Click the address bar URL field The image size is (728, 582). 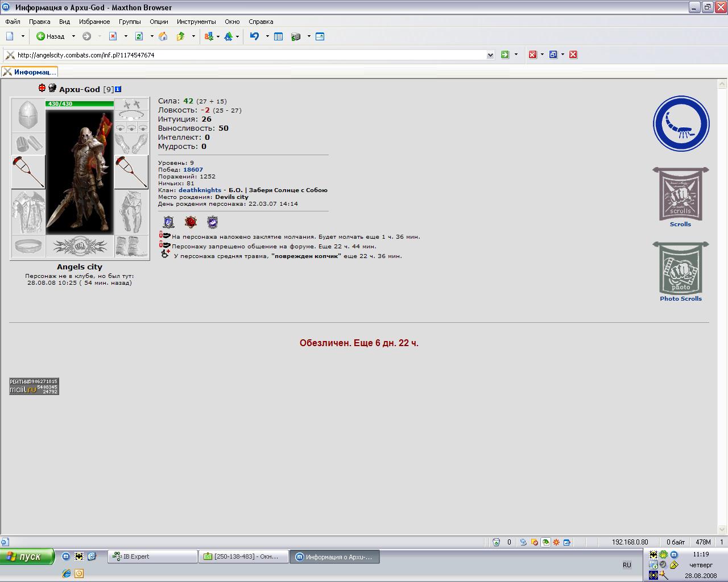tap(250, 55)
